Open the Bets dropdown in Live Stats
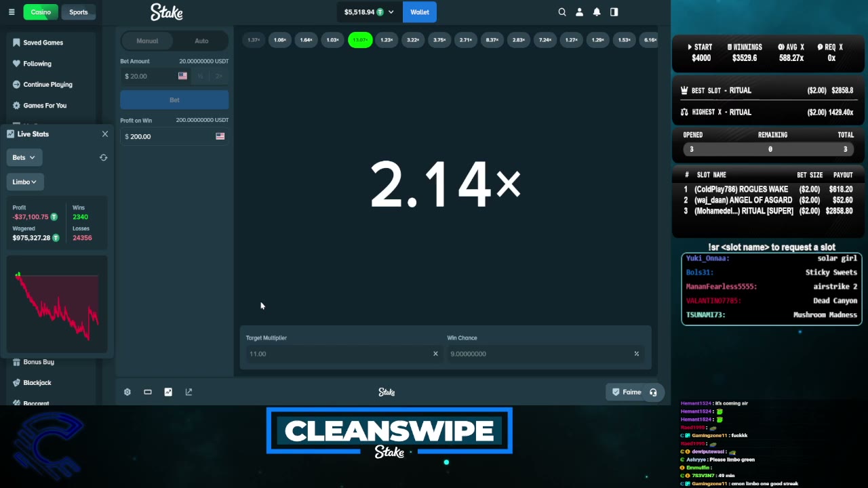 click(x=24, y=157)
